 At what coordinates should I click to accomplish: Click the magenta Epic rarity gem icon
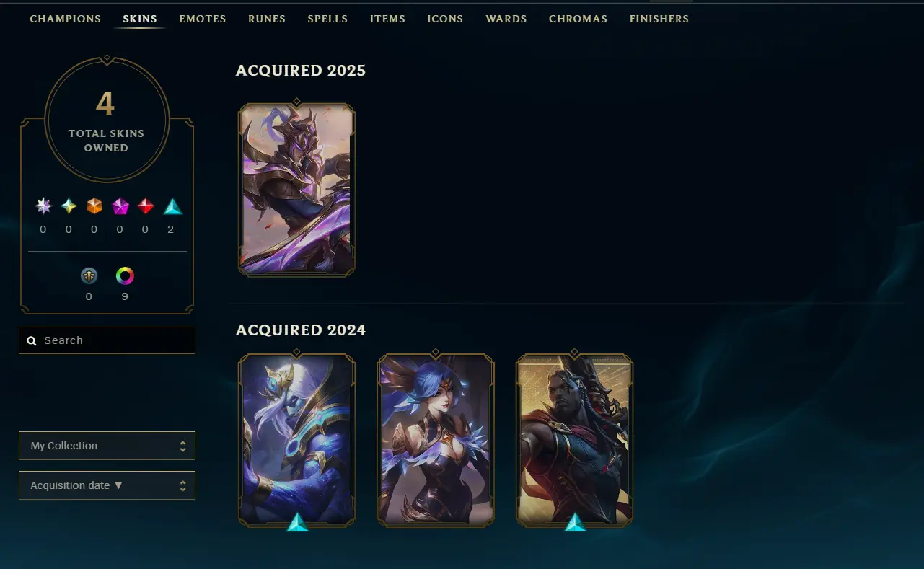[120, 206]
